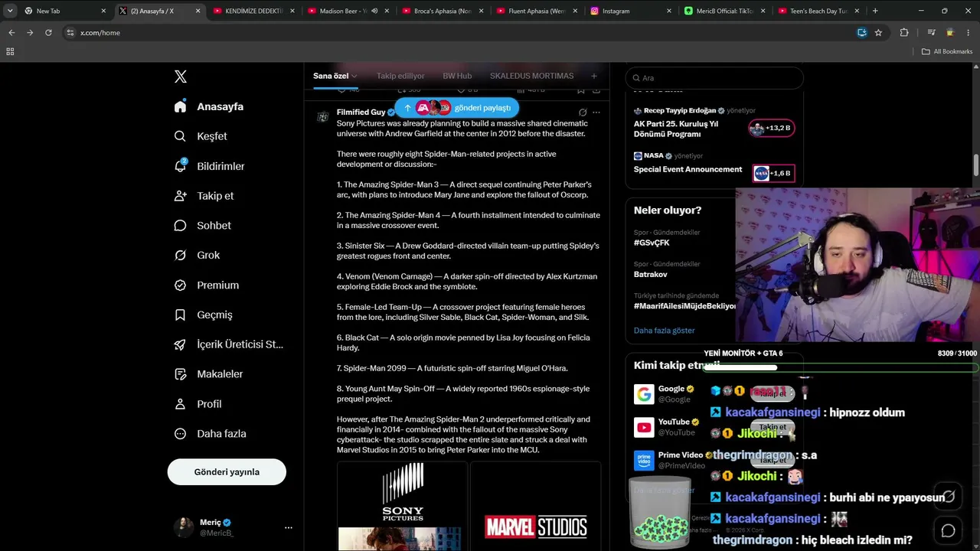Bookmark this page with the star icon

[878, 33]
